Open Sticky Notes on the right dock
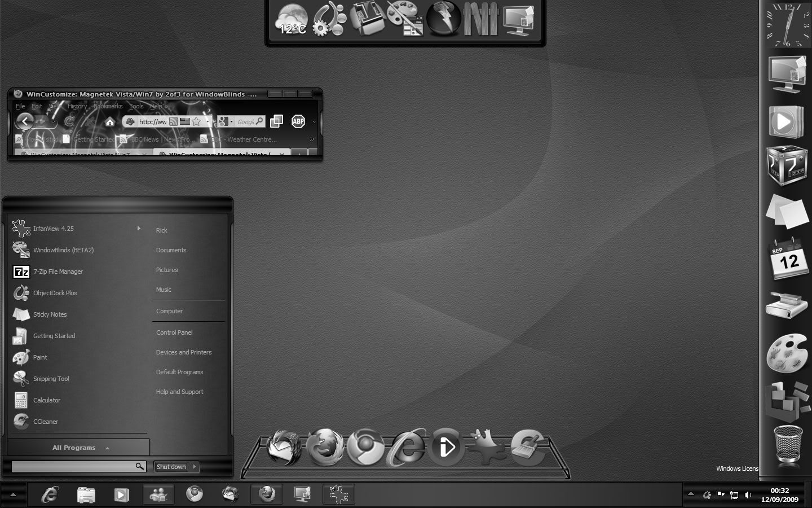The image size is (812, 508). [x=787, y=212]
